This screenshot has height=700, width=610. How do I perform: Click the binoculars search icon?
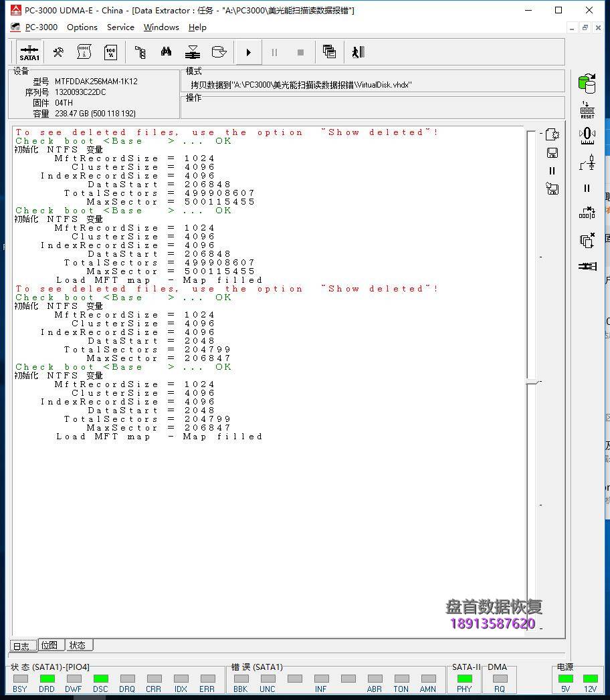[166, 52]
